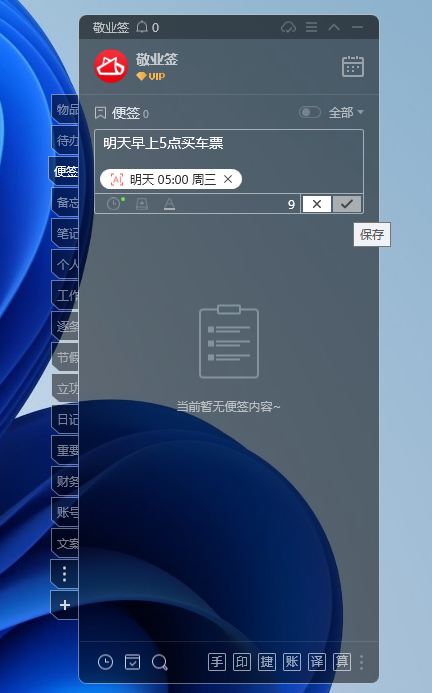Open the 个人 category tab
Viewport: 432px width, 693px height.
click(65, 264)
